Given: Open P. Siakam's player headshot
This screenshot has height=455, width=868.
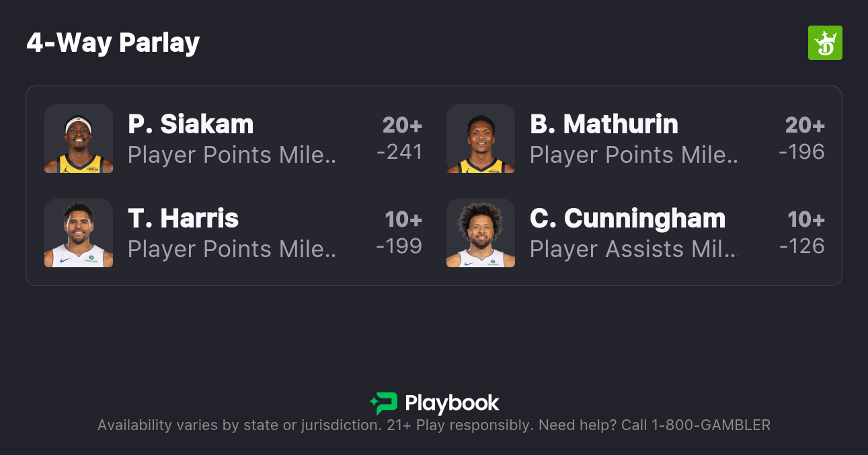Looking at the screenshot, I should 79,139.
